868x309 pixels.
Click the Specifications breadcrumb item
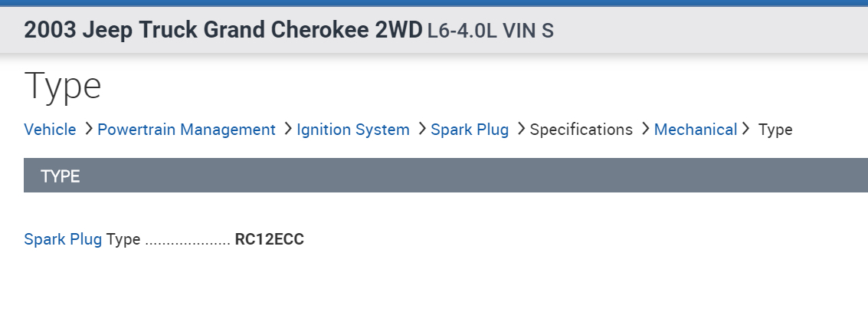[x=581, y=130]
